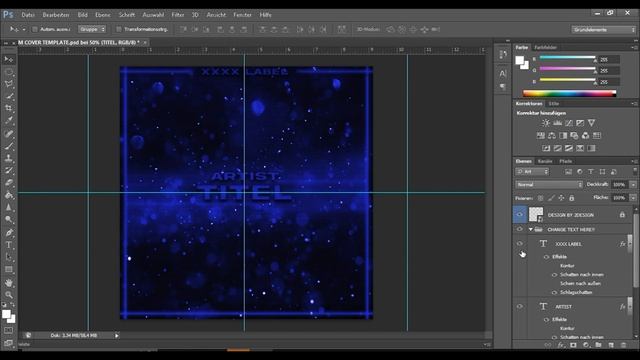Click the red R slider in Farbe panel
The image size is (640, 360).
[x=568, y=58]
